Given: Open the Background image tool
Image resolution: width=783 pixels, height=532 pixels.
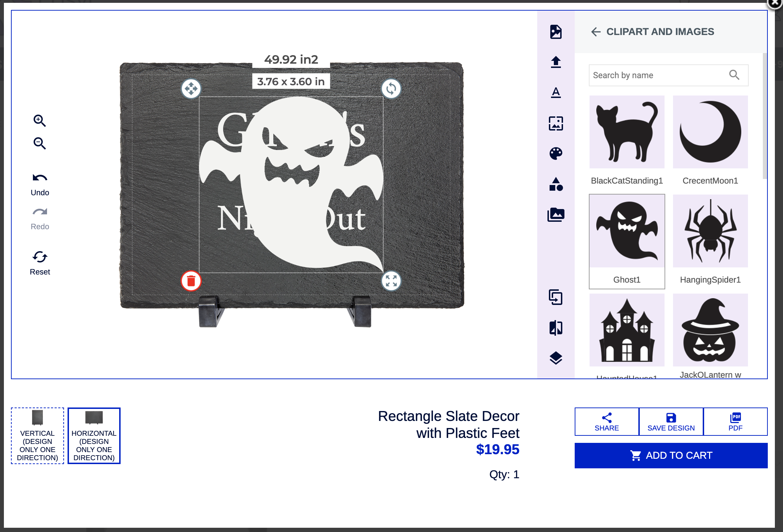Looking at the screenshot, I should tap(556, 124).
